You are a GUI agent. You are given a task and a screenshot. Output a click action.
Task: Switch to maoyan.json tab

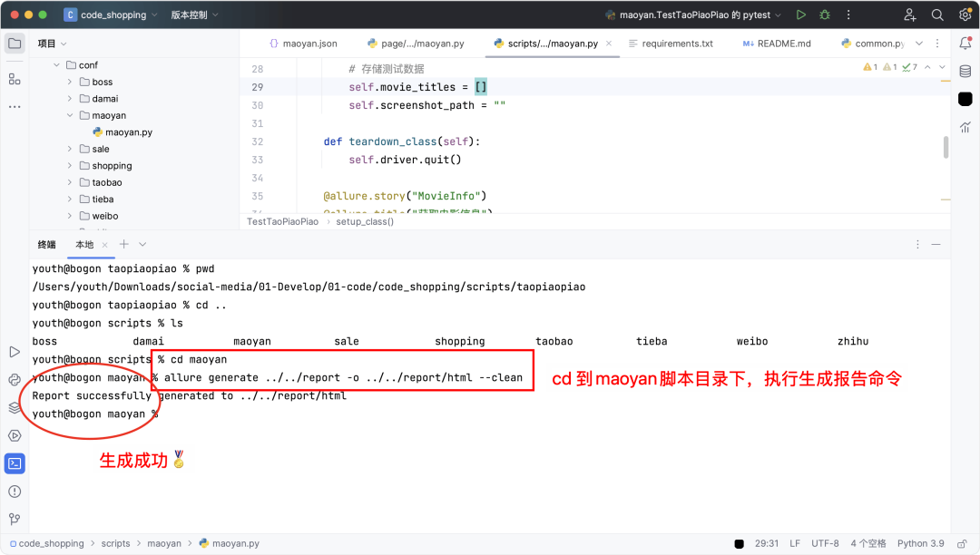click(303, 44)
